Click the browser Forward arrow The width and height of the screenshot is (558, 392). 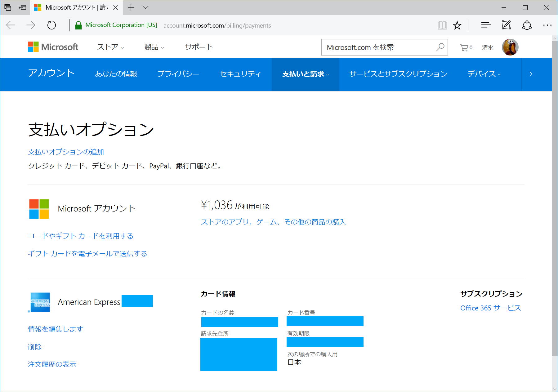pyautogui.click(x=31, y=25)
